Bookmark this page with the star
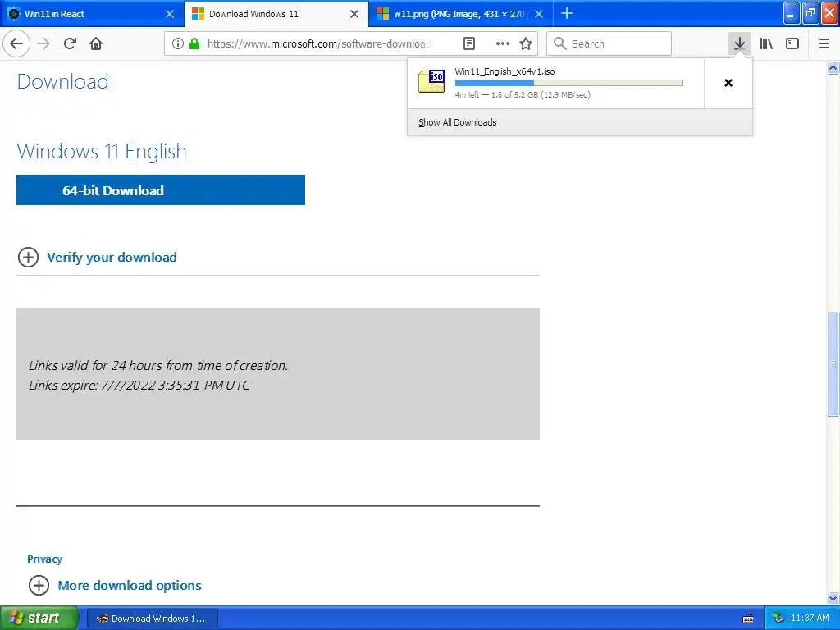Viewport: 840px width, 630px height. tap(526, 43)
